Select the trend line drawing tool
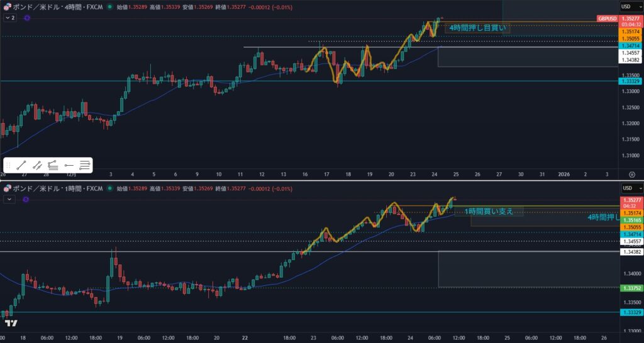This screenshot has height=343, width=644. click(x=21, y=165)
